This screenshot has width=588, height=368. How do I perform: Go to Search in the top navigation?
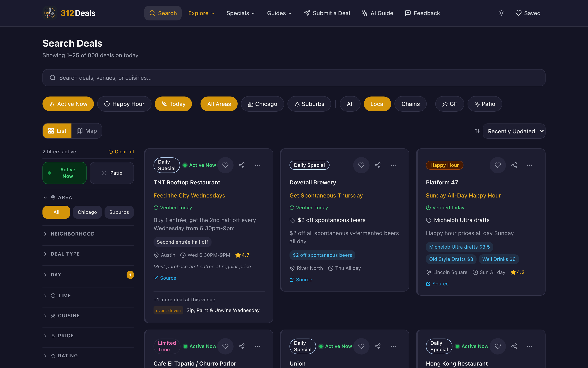pyautogui.click(x=163, y=13)
